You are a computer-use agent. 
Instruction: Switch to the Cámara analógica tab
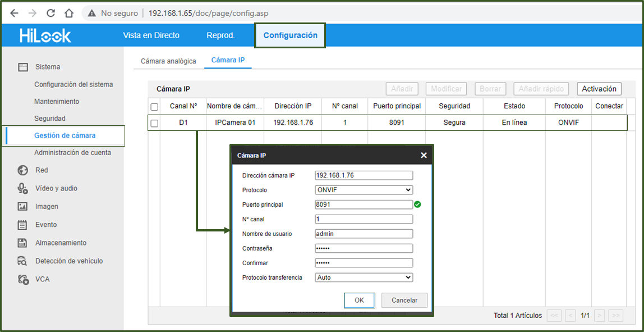click(168, 61)
